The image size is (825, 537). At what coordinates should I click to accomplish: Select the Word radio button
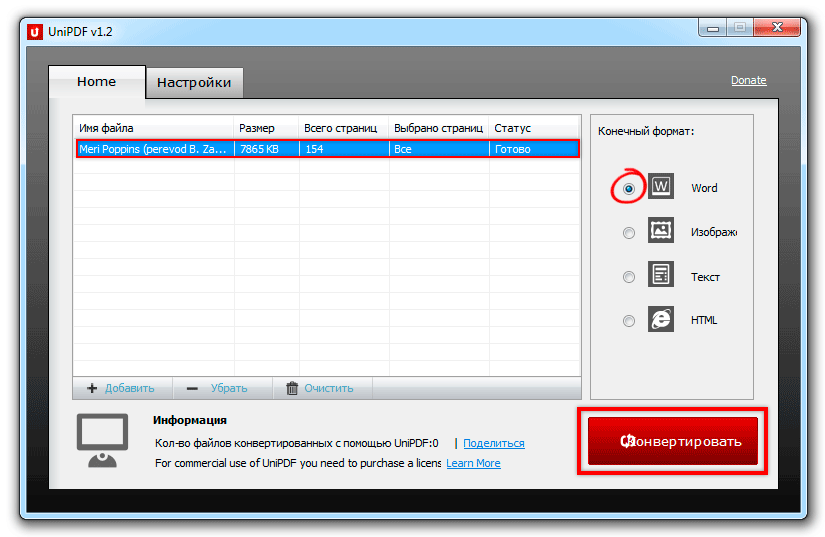tap(628, 188)
